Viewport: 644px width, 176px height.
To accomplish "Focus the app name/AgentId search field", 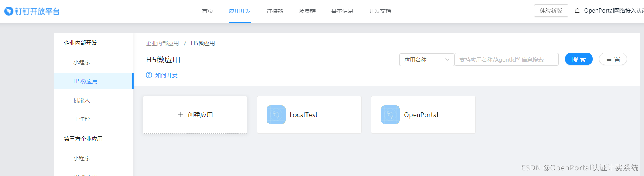I will [507, 59].
